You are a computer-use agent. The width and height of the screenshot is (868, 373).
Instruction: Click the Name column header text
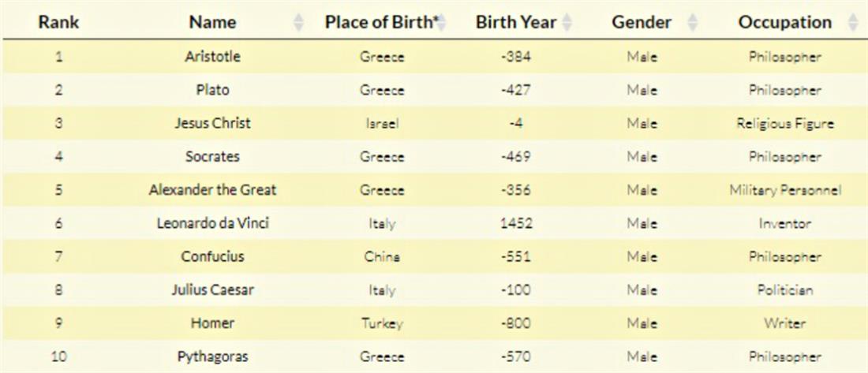pyautogui.click(x=212, y=23)
